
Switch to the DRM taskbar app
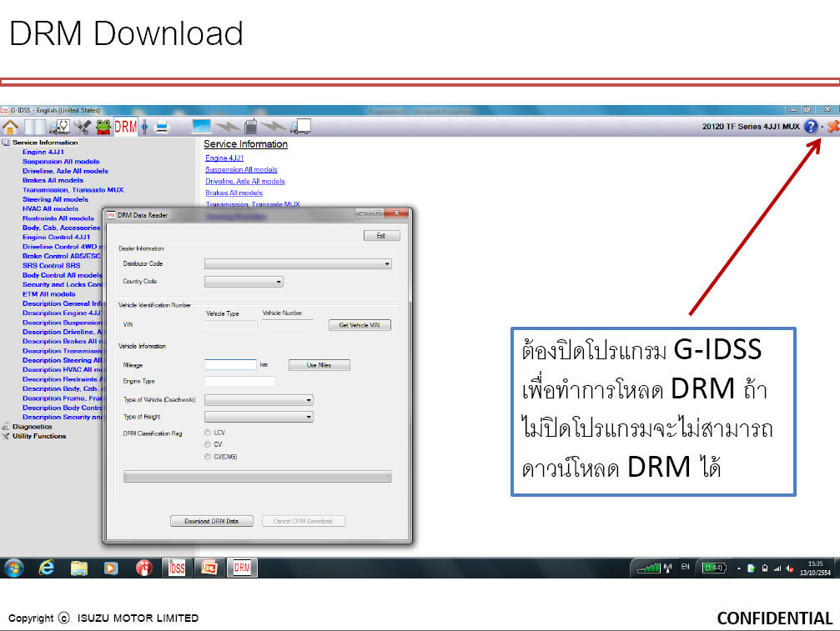(242, 568)
